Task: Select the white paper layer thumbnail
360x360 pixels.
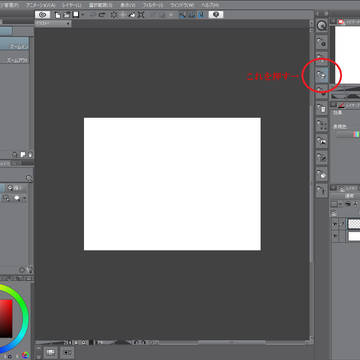Action: pyautogui.click(x=354, y=236)
